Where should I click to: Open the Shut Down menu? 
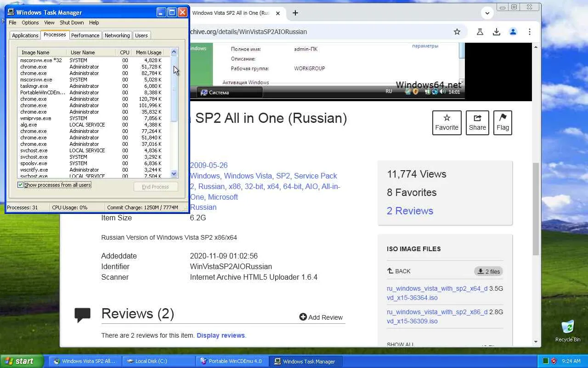tap(72, 23)
